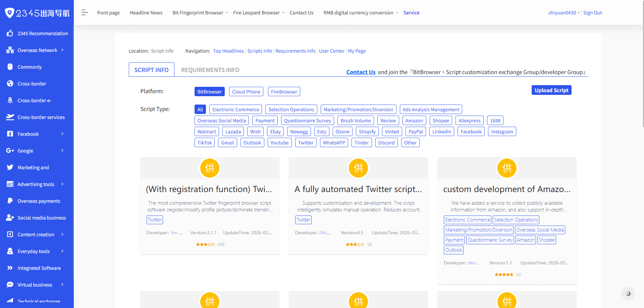Screen dimensions: 644x308
Task: Click the Contact Us group link
Action: (x=361, y=72)
